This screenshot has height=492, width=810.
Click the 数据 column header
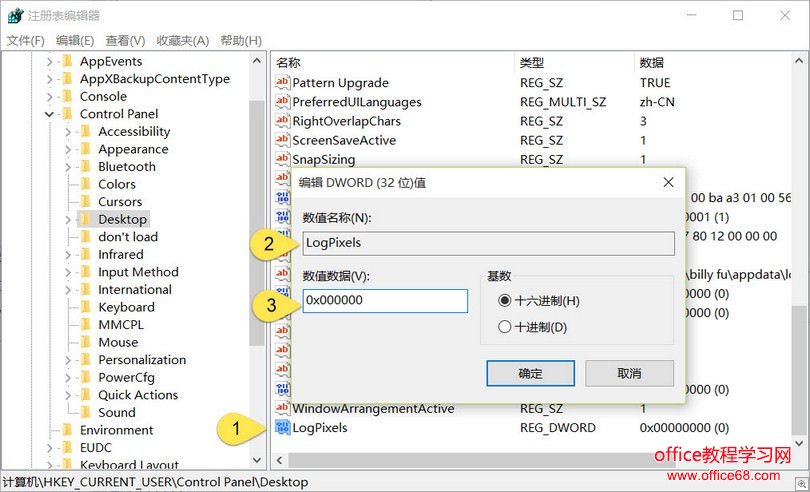(x=712, y=63)
